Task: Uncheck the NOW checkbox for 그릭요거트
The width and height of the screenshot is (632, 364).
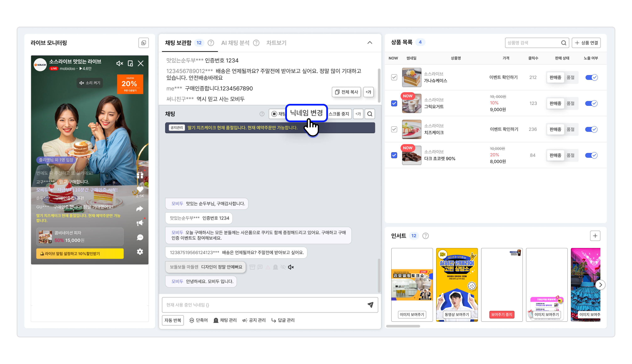Action: 394,103
